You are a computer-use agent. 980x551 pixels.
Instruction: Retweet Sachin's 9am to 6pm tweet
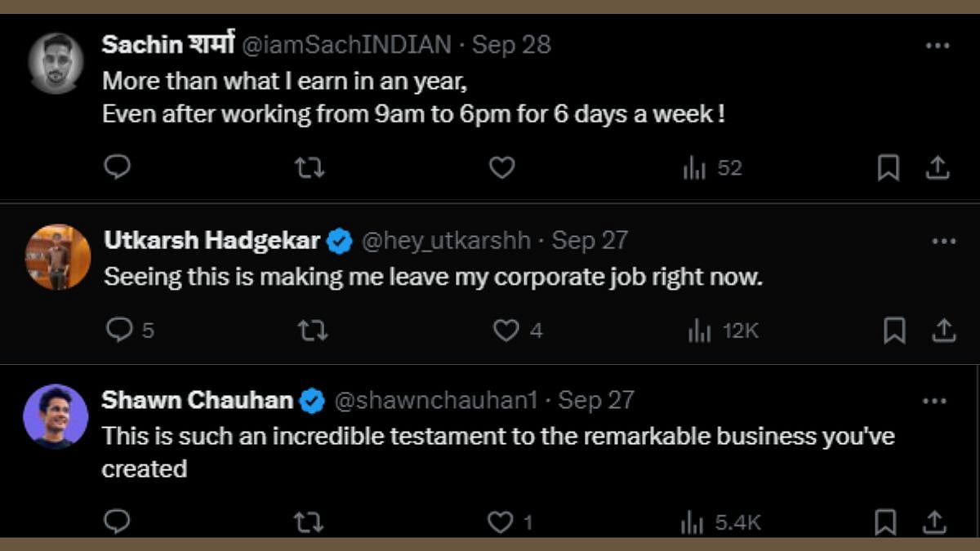310,167
